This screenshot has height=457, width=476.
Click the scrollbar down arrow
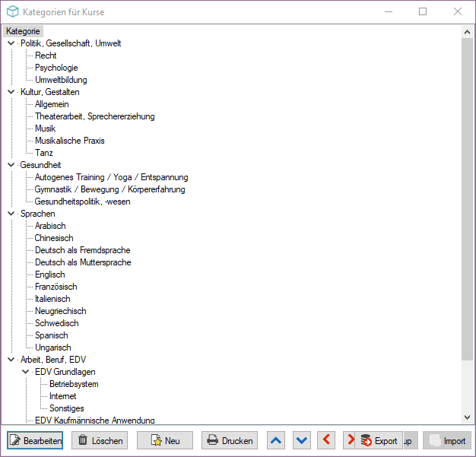pos(467,417)
